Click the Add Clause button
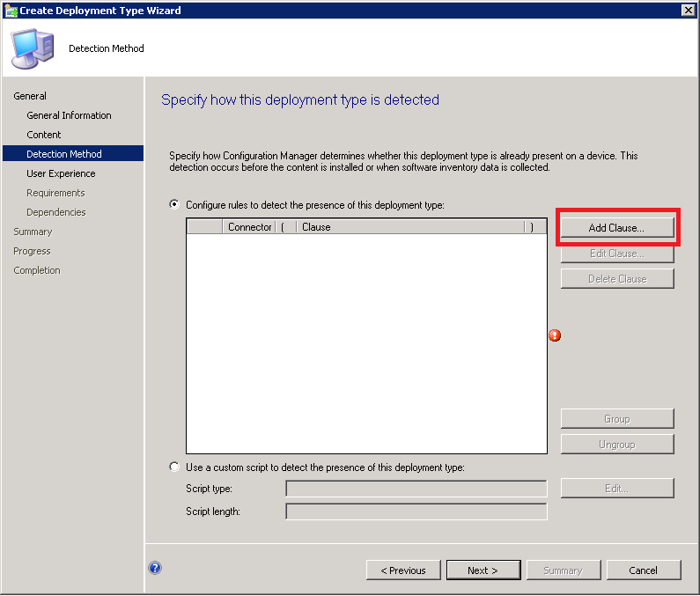 [x=617, y=228]
